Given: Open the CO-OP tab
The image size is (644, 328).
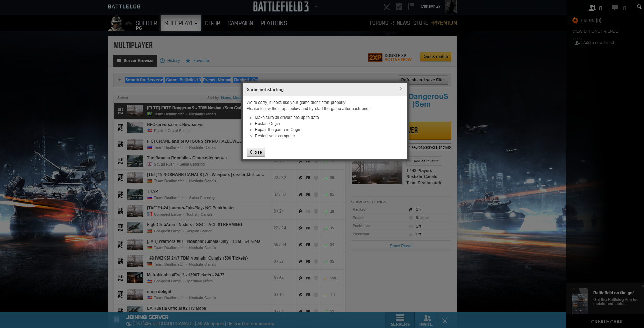Looking at the screenshot, I should (x=212, y=23).
